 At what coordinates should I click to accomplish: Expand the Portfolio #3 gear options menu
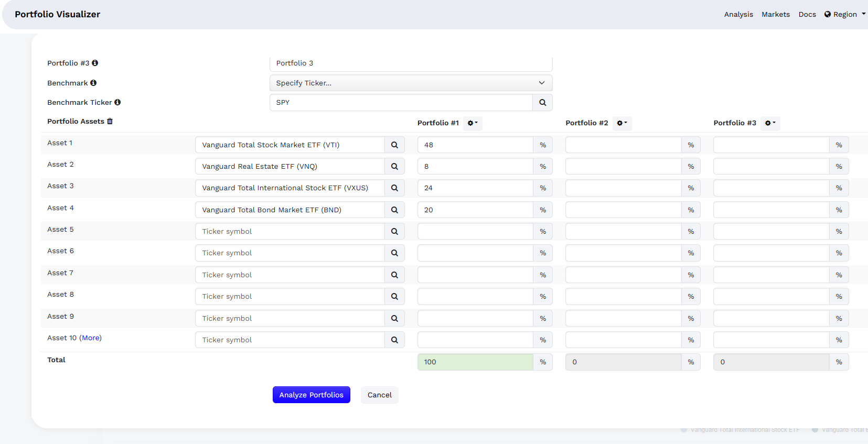click(x=769, y=123)
